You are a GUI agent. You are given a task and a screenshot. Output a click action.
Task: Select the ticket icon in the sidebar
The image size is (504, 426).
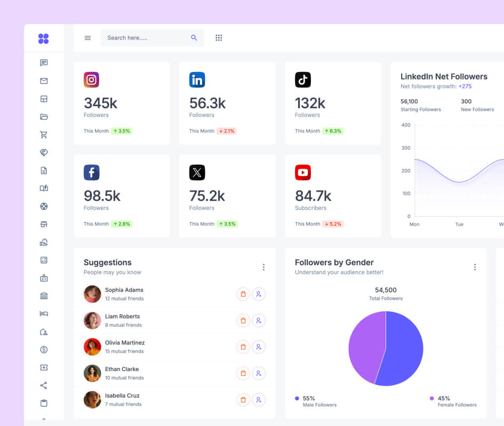pos(44,367)
